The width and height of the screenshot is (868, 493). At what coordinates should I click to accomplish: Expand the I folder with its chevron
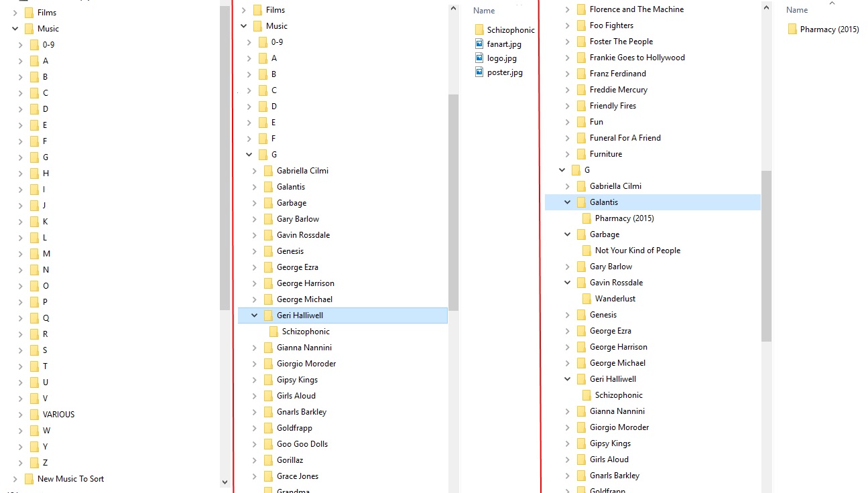tap(20, 190)
